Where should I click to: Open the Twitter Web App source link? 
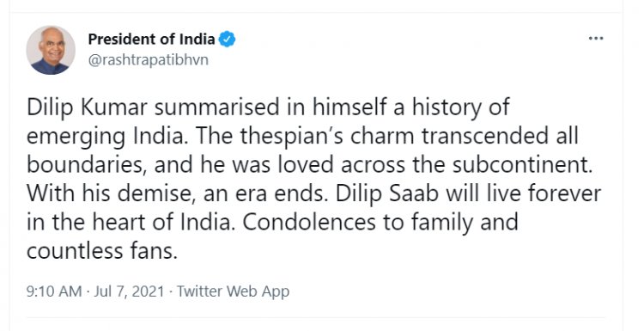(234, 291)
